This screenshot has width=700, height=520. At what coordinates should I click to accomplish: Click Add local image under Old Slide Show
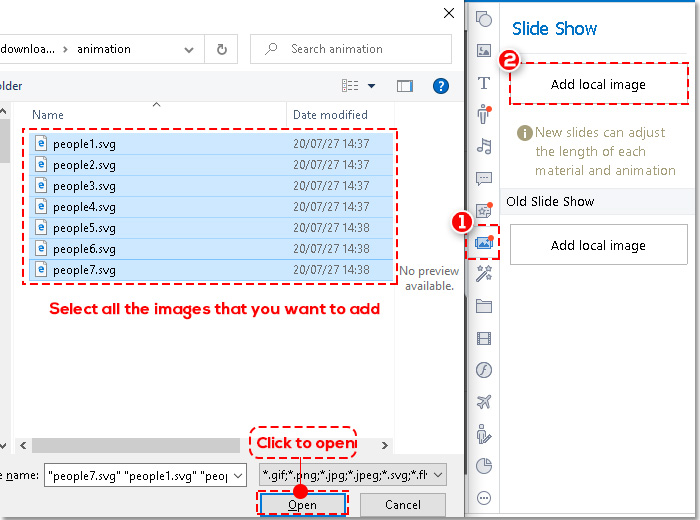pos(599,245)
